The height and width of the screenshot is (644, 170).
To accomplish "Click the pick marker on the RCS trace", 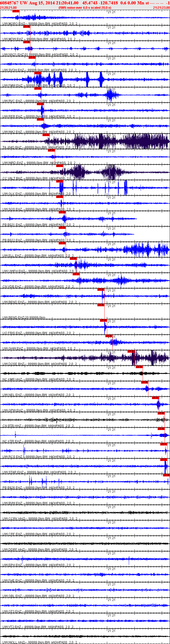I will tap(164, 444).
